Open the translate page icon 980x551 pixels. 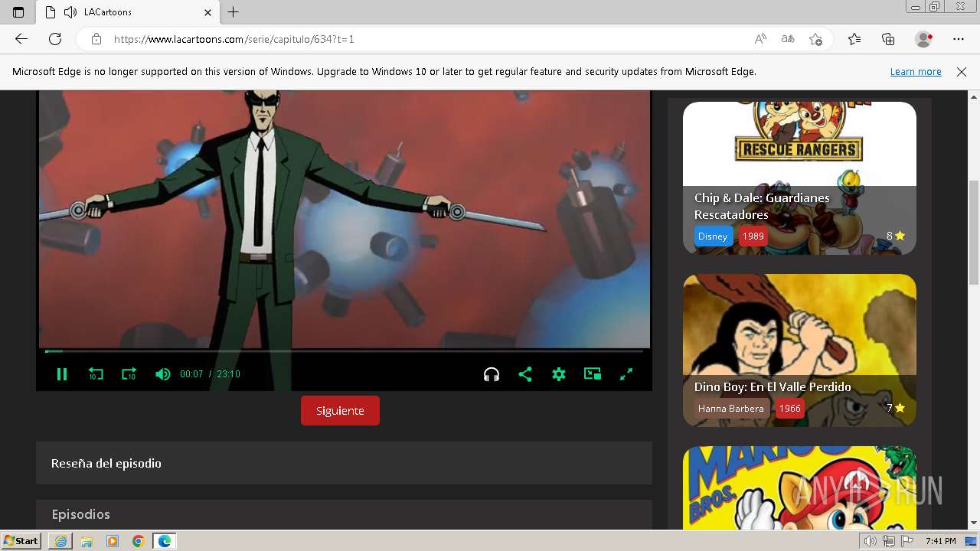coord(788,39)
